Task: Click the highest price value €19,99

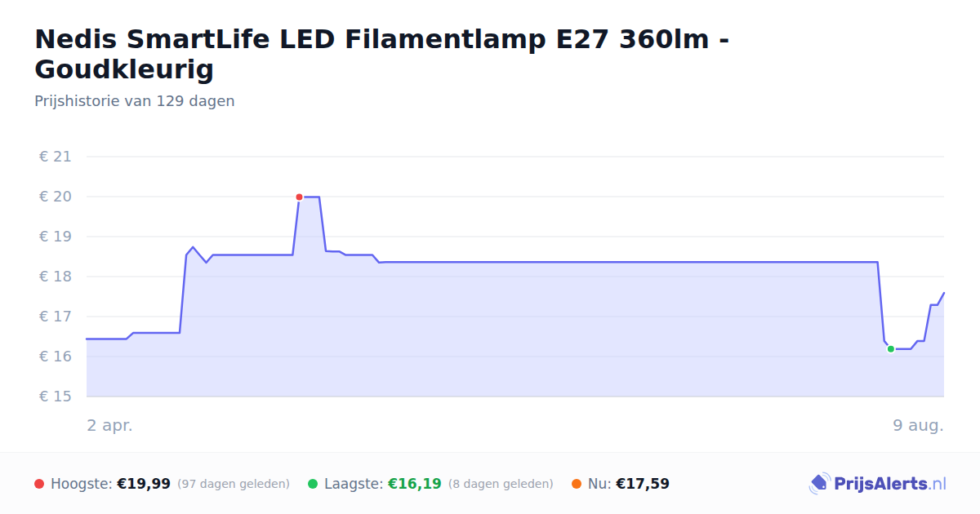Action: [x=144, y=484]
